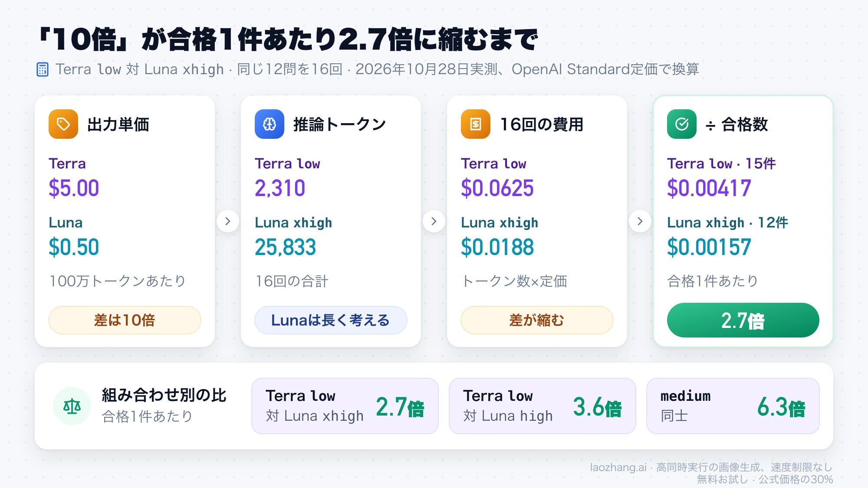
Task: Click the 組み合わせ別の比 heading
Action: point(164,395)
